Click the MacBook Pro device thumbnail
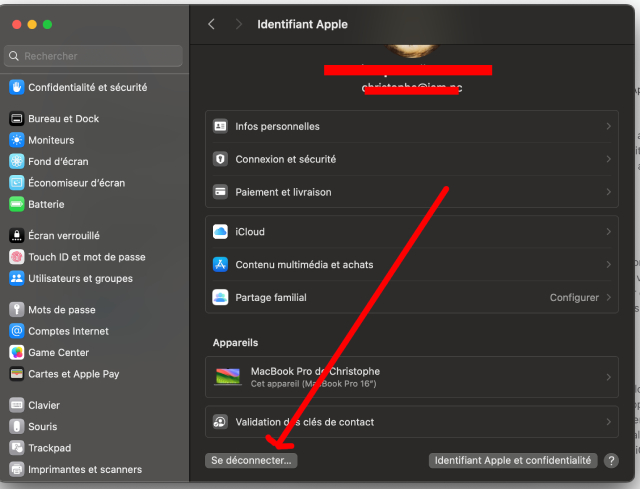640x489 pixels. coord(228,377)
